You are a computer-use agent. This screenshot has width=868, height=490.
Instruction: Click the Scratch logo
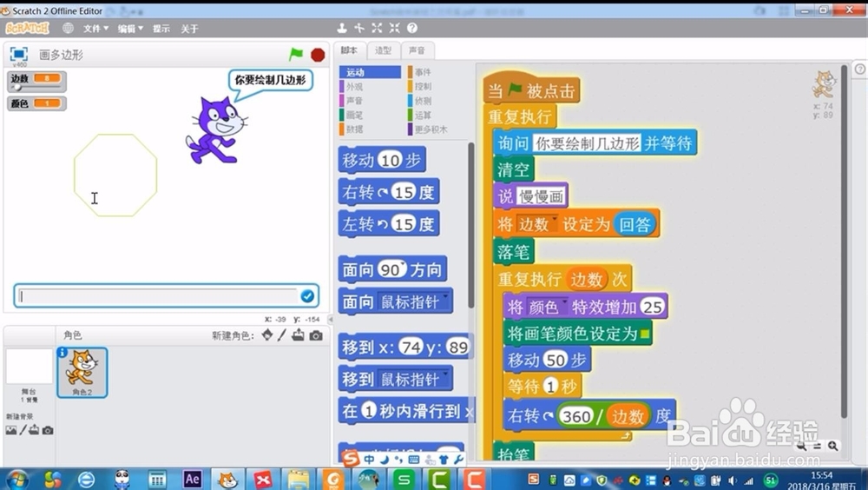tap(28, 29)
